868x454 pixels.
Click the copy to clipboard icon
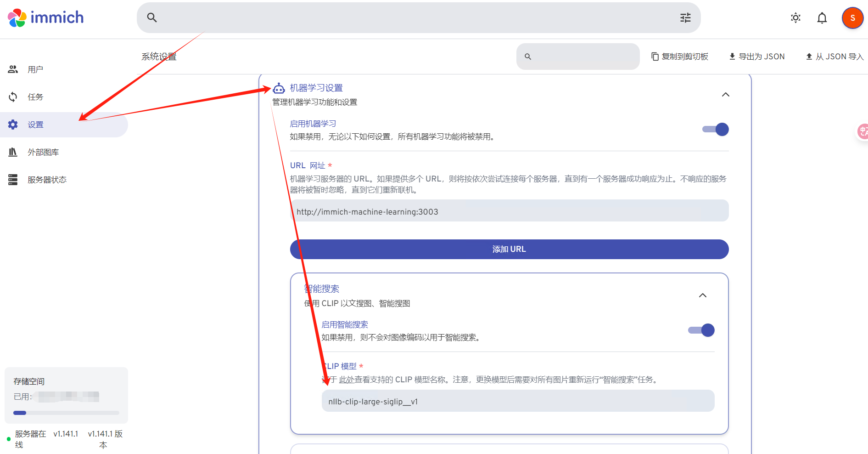(x=655, y=57)
